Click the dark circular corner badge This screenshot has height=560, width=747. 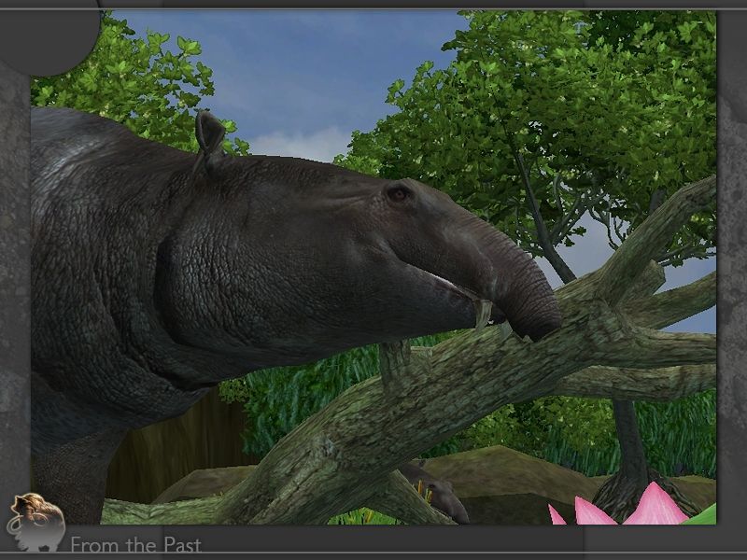point(47,33)
